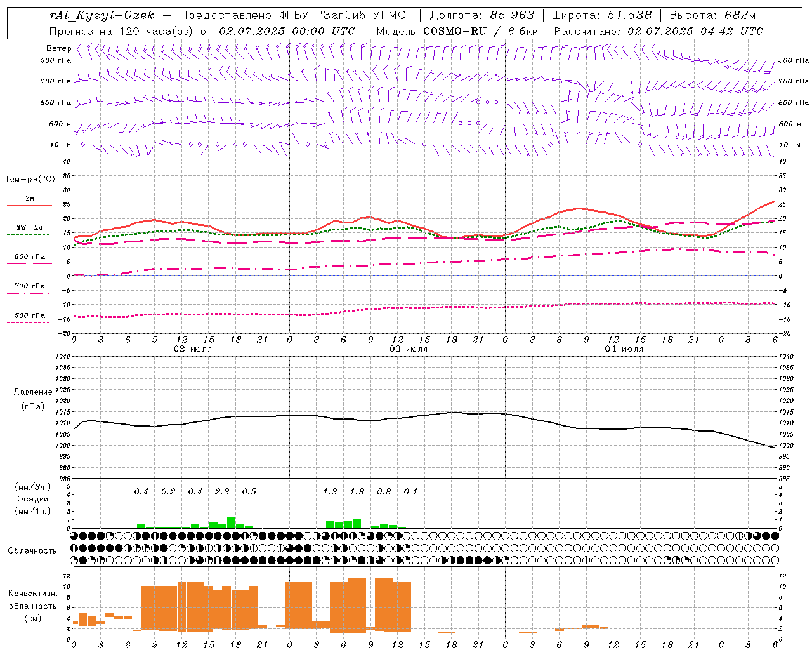Click the 1.9 precipitation value
This screenshot has height=650, width=812.
[357, 492]
